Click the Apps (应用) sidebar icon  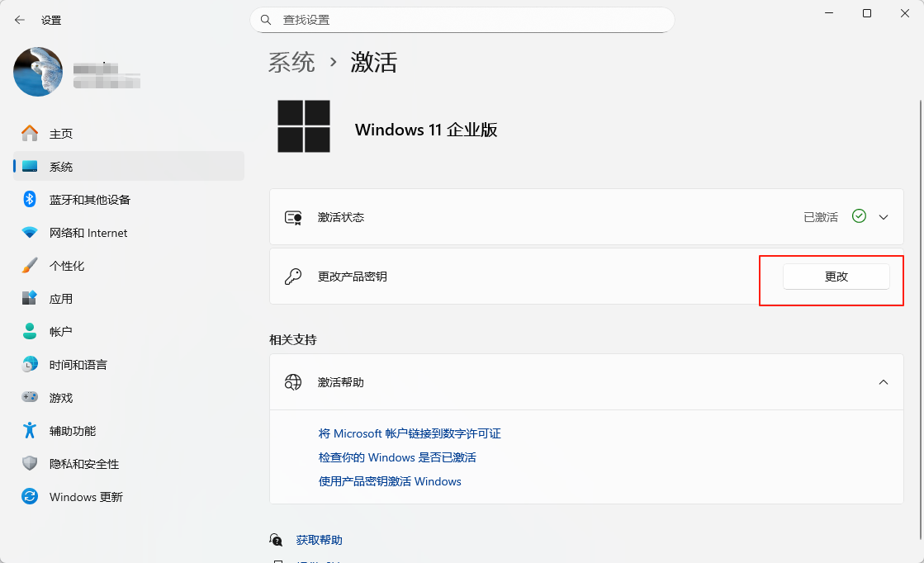click(30, 299)
